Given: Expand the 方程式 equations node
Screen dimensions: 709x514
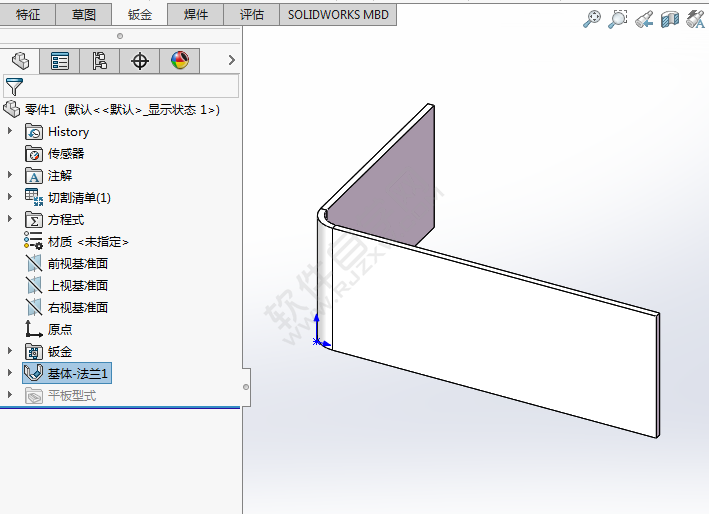Looking at the screenshot, I should 10,219.
